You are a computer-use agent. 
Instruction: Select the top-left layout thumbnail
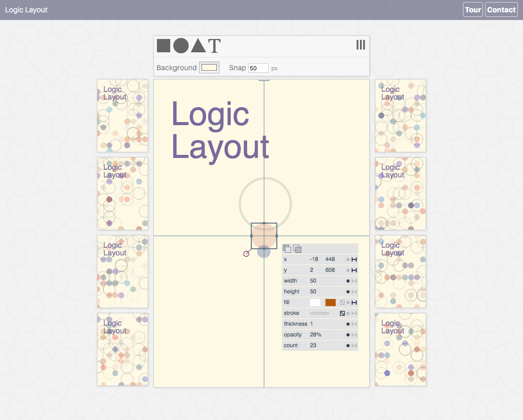pos(123,115)
